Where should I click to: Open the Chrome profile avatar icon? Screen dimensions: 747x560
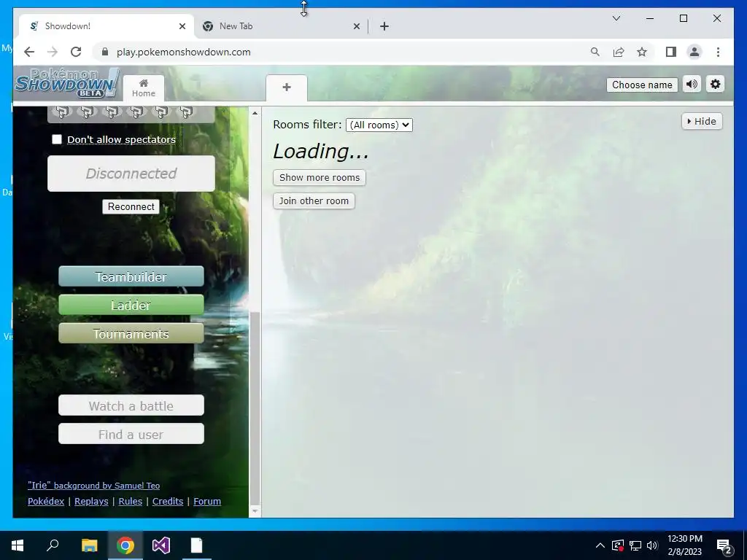pos(694,52)
